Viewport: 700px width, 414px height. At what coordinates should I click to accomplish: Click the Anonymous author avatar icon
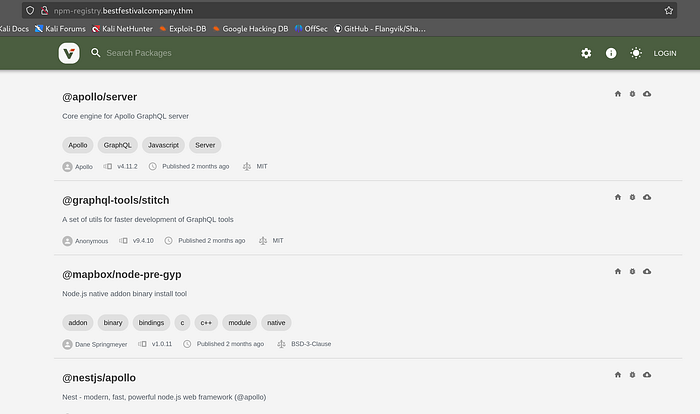67,241
